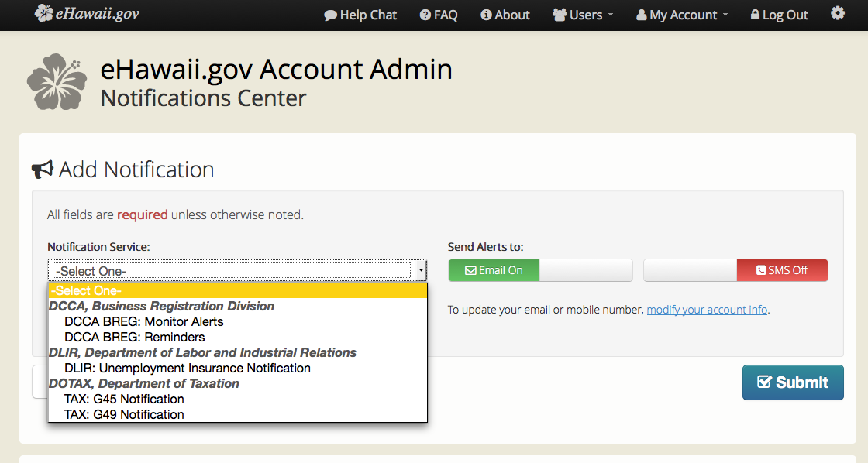Click the Log Out padlock icon

[755, 15]
